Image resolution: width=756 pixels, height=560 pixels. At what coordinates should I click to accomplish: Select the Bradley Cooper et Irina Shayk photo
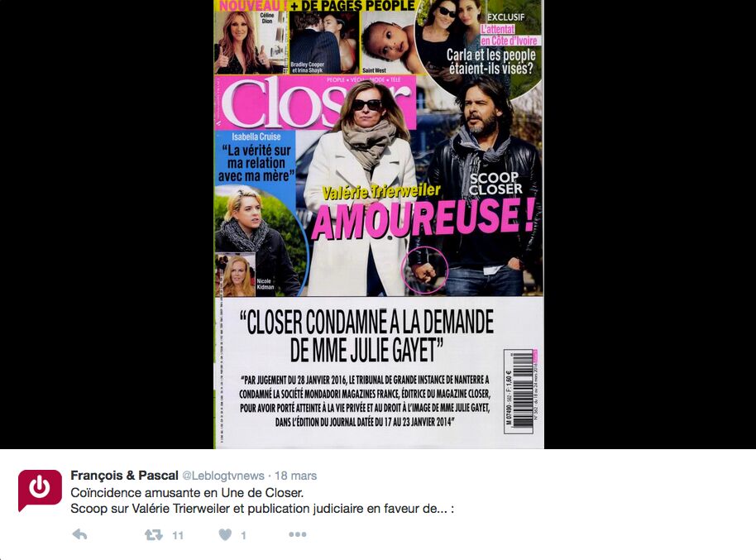[x=324, y=42]
